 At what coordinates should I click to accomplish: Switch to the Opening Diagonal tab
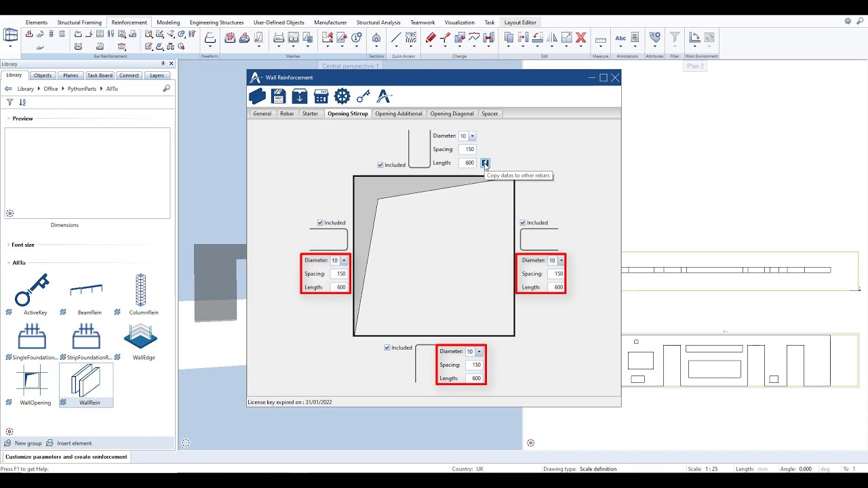tap(452, 113)
